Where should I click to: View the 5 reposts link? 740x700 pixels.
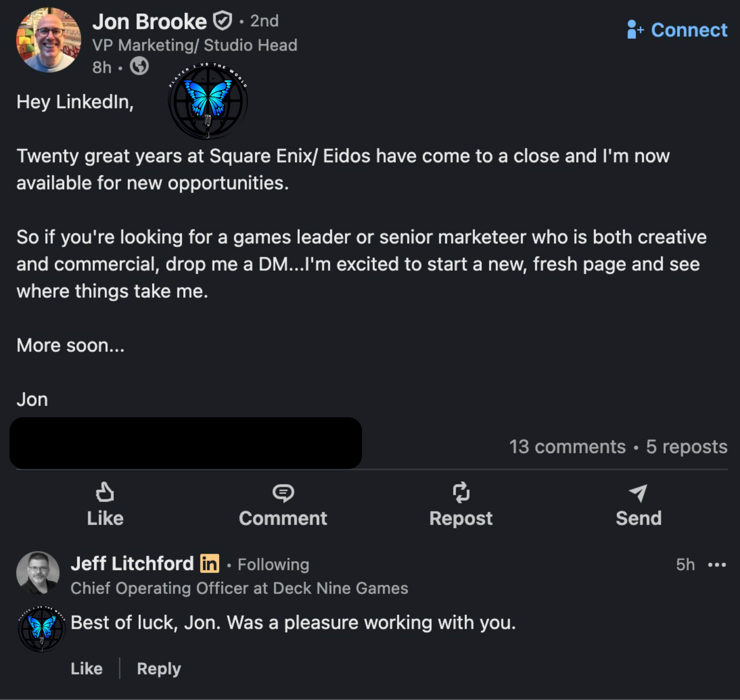tap(687, 447)
